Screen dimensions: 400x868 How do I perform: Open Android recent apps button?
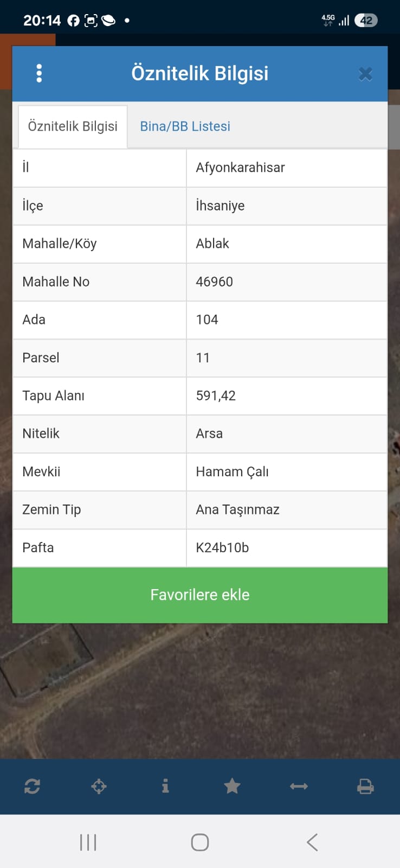coord(88,842)
